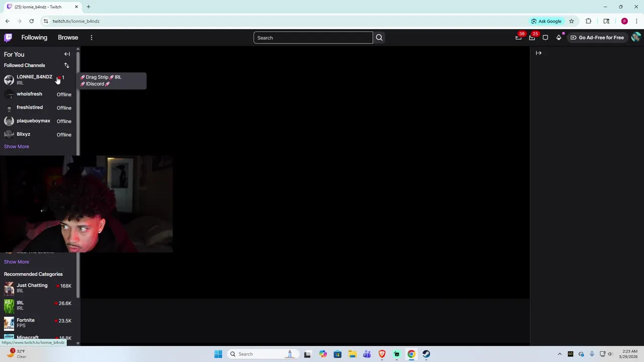This screenshot has width=644, height=362.
Task: Click the Windows taskbar search box
Action: tap(263, 354)
